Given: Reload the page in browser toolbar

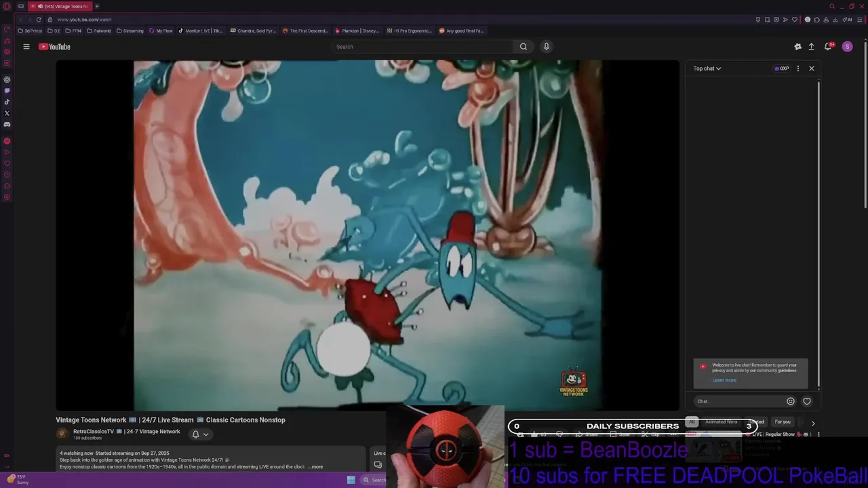Looking at the screenshot, I should point(39,20).
